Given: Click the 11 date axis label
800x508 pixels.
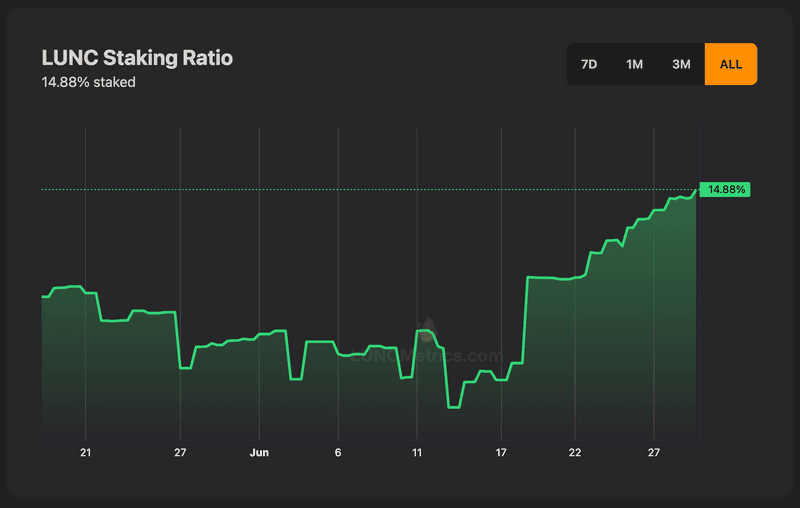Looking at the screenshot, I should 417,453.
